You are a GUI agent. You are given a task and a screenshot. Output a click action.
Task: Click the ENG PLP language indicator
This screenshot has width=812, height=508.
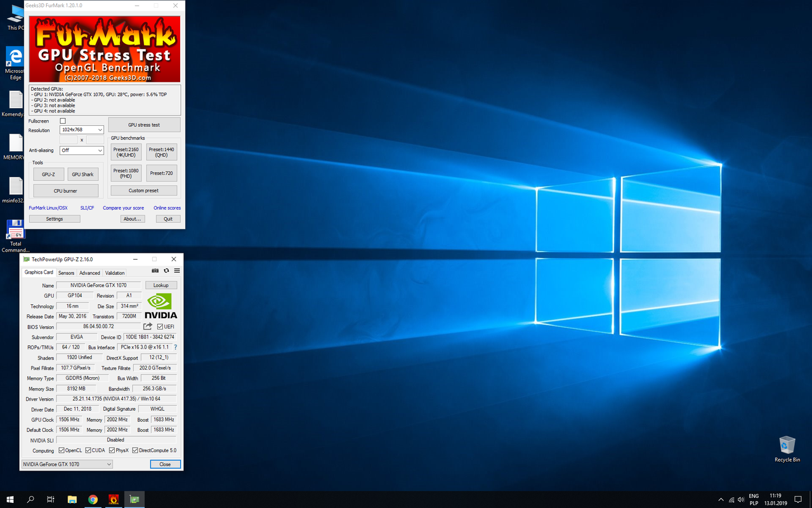click(x=754, y=499)
